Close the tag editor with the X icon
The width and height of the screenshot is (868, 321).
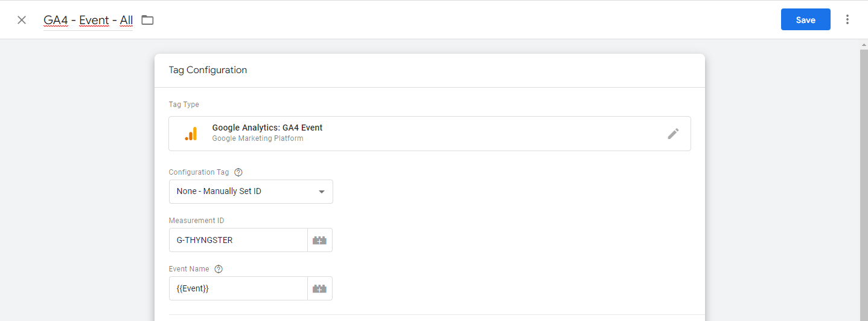[22, 20]
